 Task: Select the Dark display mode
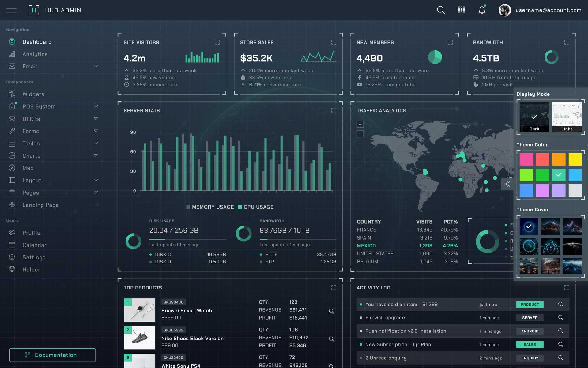click(x=534, y=117)
